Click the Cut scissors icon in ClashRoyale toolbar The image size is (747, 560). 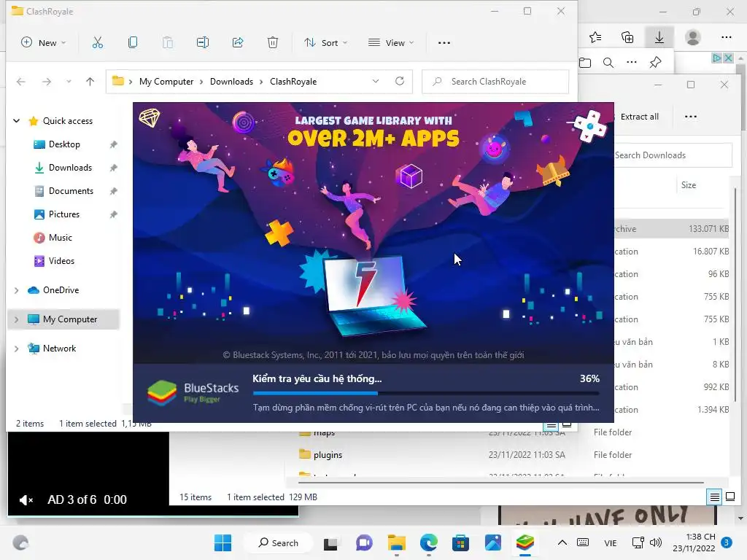(x=98, y=43)
